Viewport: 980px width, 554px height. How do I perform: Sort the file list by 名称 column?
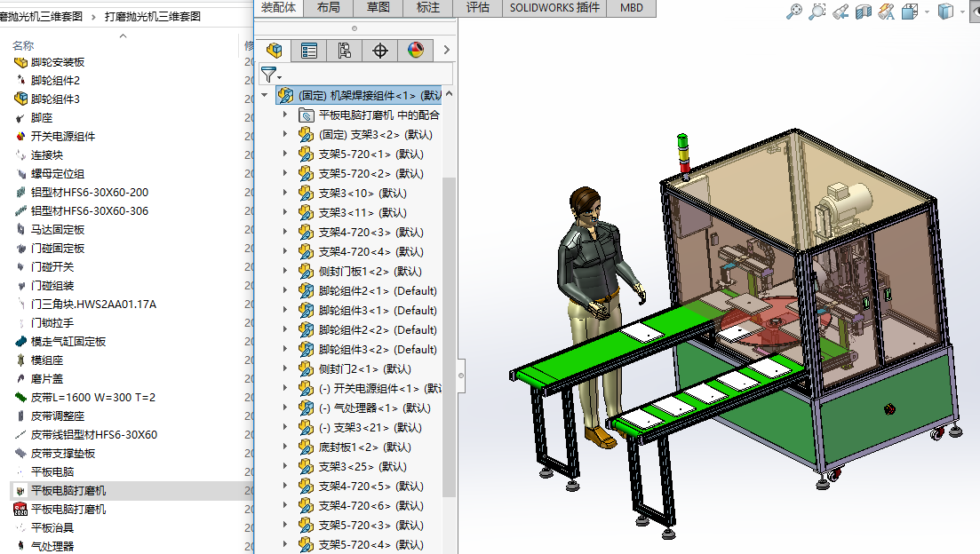point(23,45)
